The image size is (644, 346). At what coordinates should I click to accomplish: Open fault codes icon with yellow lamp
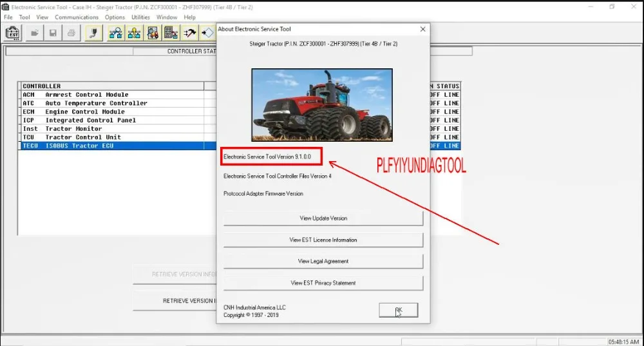click(x=135, y=33)
